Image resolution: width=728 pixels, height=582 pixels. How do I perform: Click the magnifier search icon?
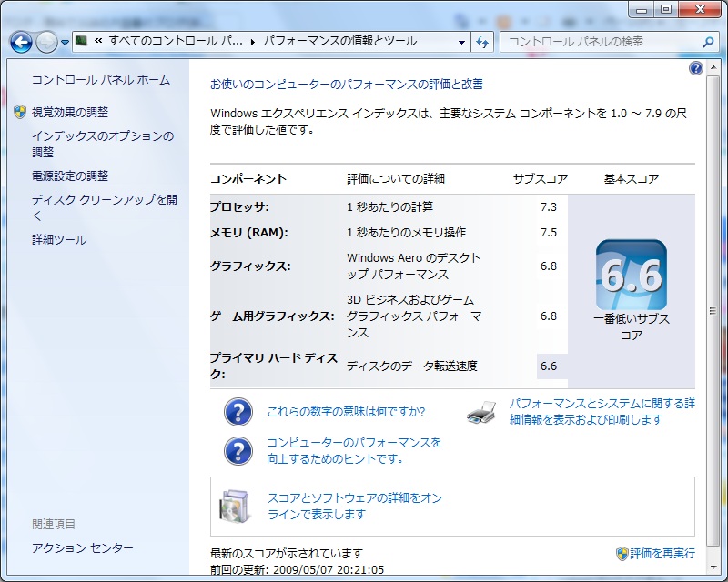click(708, 42)
